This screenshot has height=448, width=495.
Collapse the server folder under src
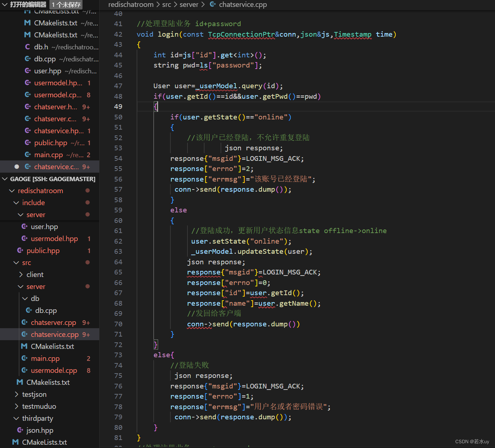[21, 287]
